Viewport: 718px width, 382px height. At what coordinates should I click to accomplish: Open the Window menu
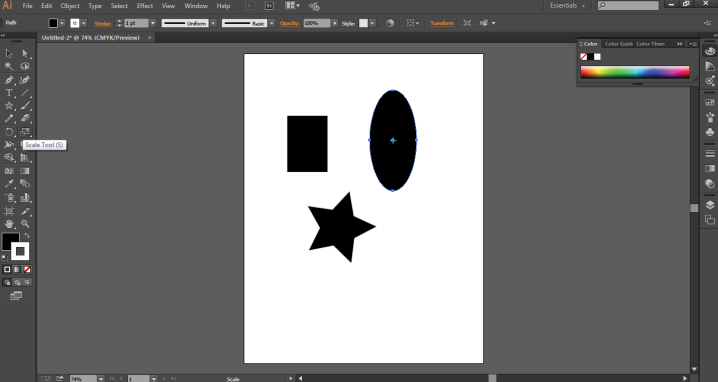point(196,6)
